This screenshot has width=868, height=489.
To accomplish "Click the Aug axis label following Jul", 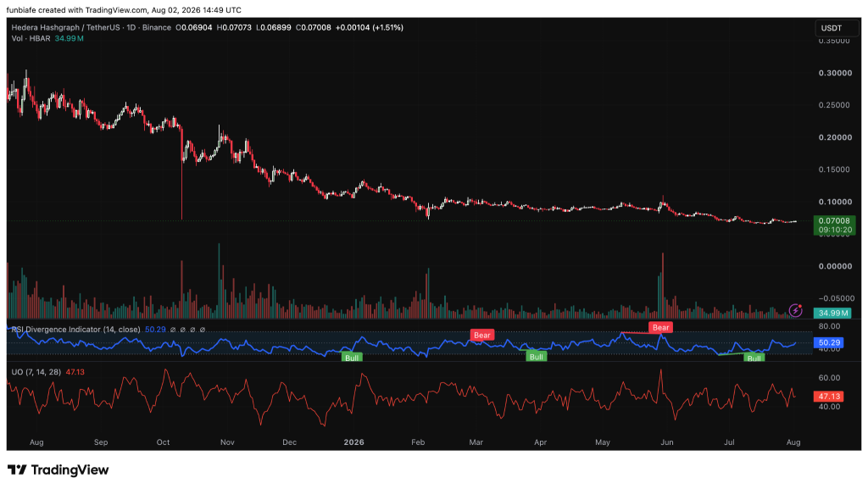I will pos(793,442).
